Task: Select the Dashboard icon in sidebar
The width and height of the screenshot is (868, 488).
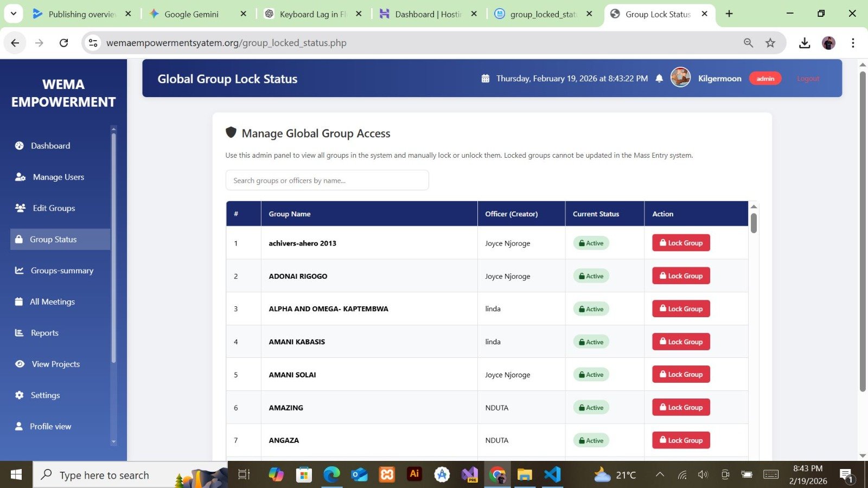Action: [x=20, y=145]
